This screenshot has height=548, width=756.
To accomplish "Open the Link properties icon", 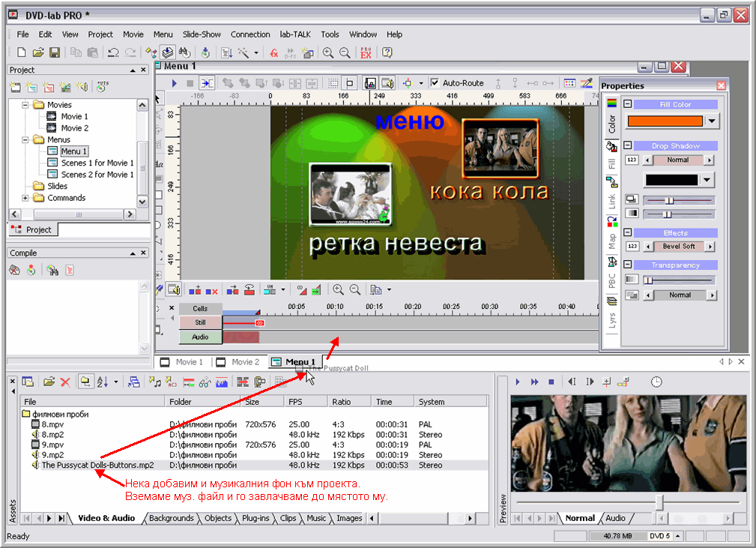I will click(612, 182).
